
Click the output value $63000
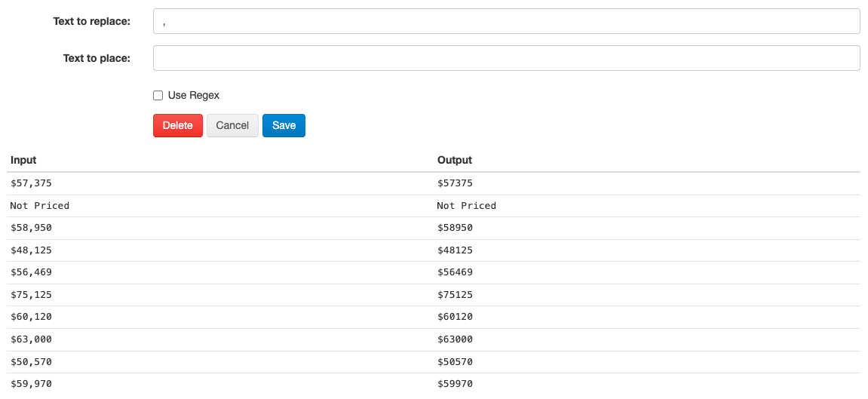click(x=455, y=339)
